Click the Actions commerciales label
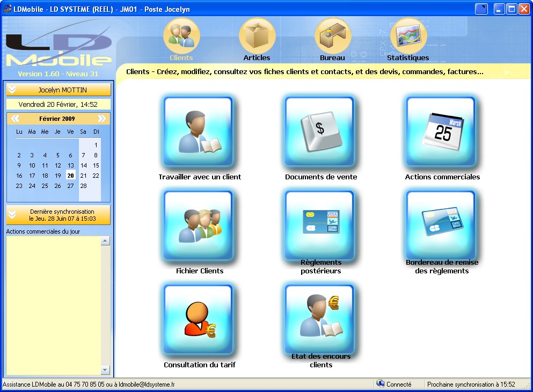 [x=443, y=177]
